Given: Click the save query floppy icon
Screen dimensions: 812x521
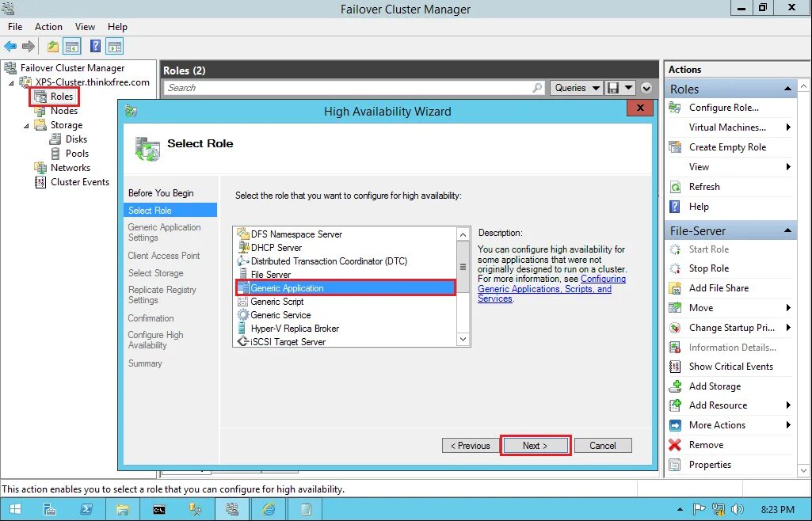Looking at the screenshot, I should [x=613, y=88].
